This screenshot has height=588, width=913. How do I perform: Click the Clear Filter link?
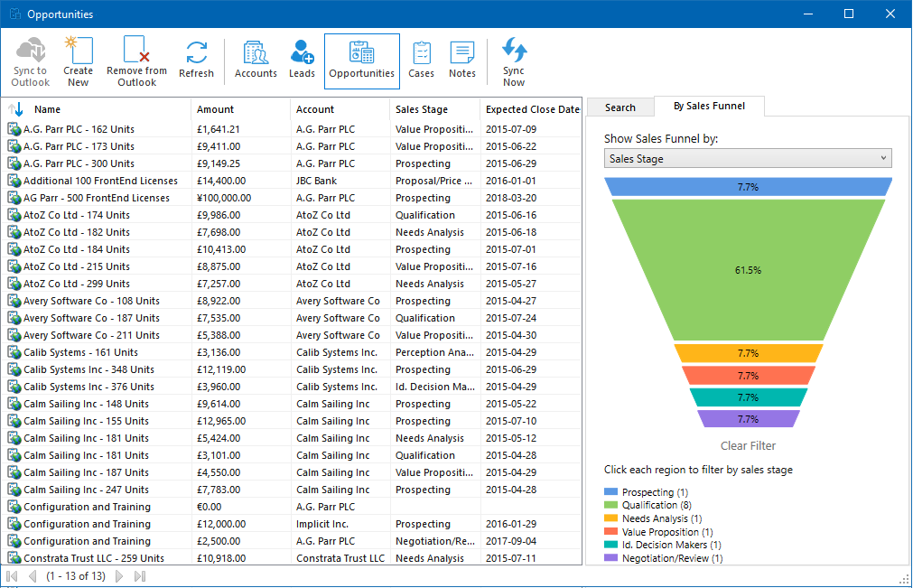pyautogui.click(x=748, y=445)
